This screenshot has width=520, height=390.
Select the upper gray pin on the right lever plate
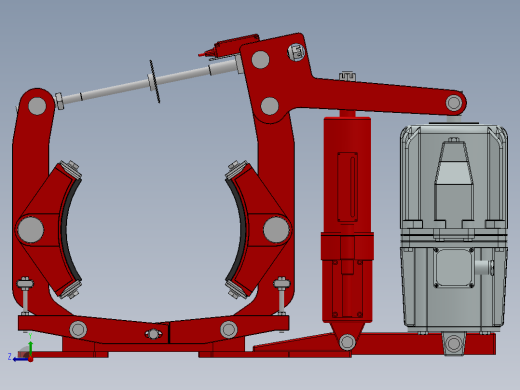[x=260, y=60]
